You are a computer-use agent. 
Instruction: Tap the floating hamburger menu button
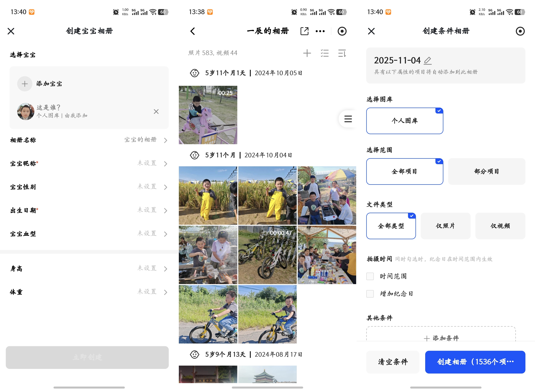(348, 119)
